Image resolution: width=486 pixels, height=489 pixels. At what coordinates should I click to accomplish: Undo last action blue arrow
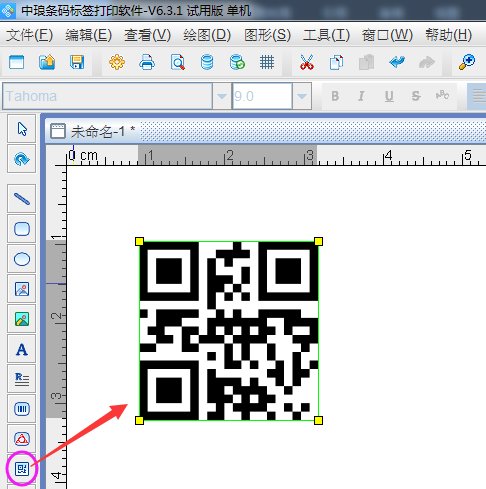[397, 62]
